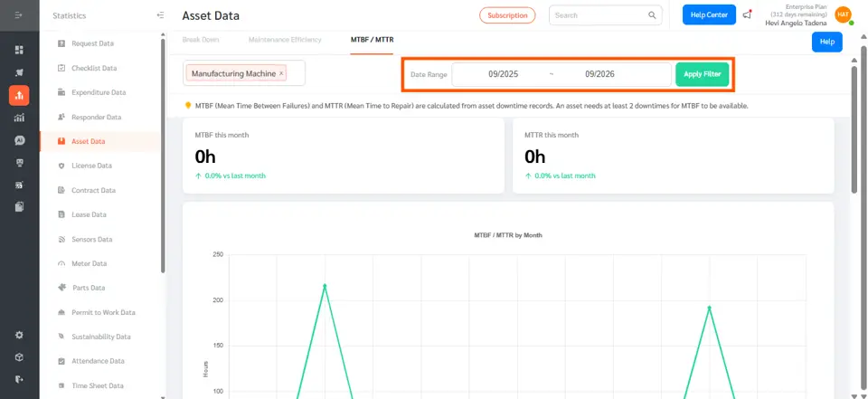The width and height of the screenshot is (868, 399).
Task: Select the MTBF / MTTR tab
Action: click(x=372, y=40)
